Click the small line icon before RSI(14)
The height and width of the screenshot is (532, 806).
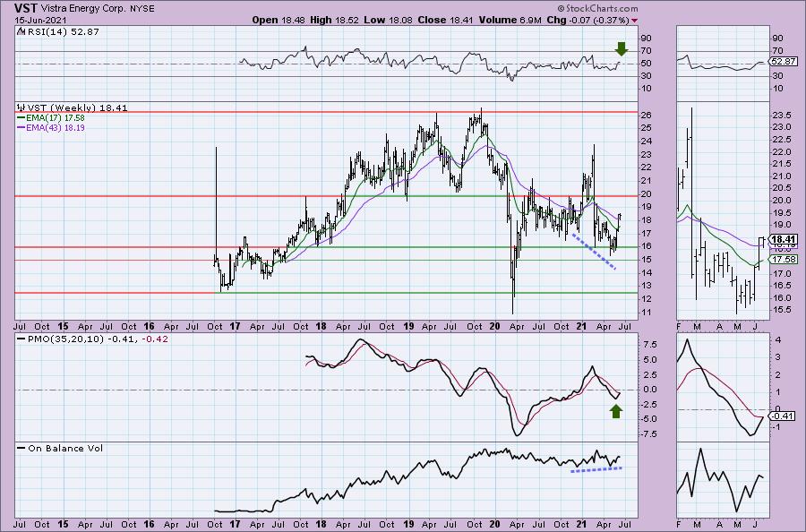21,31
